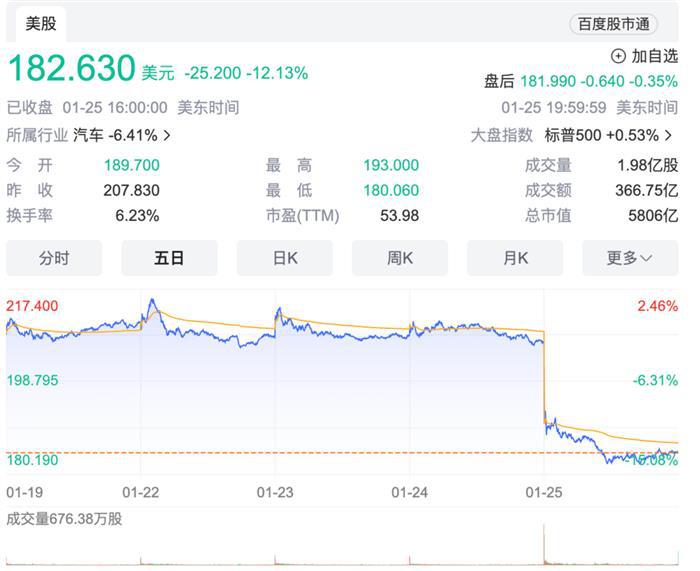Image resolution: width=700 pixels, height=571 pixels.
Task: Click the orange dashed reference line
Action: pos(300,452)
